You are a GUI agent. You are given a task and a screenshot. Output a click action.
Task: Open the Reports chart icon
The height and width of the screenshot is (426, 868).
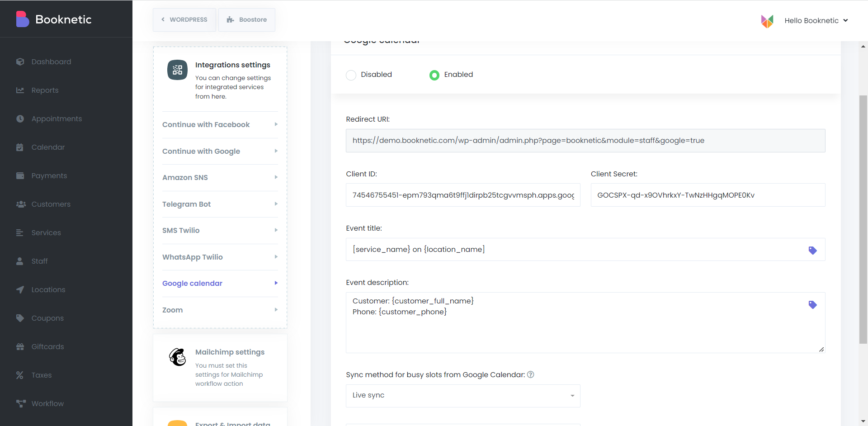(20, 90)
